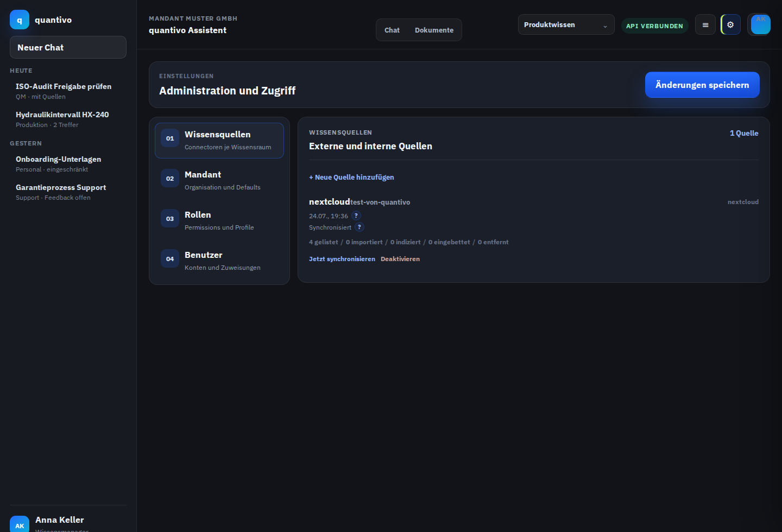
Task: Select the 01 Wissensquellen step badge
Action: coord(170,138)
